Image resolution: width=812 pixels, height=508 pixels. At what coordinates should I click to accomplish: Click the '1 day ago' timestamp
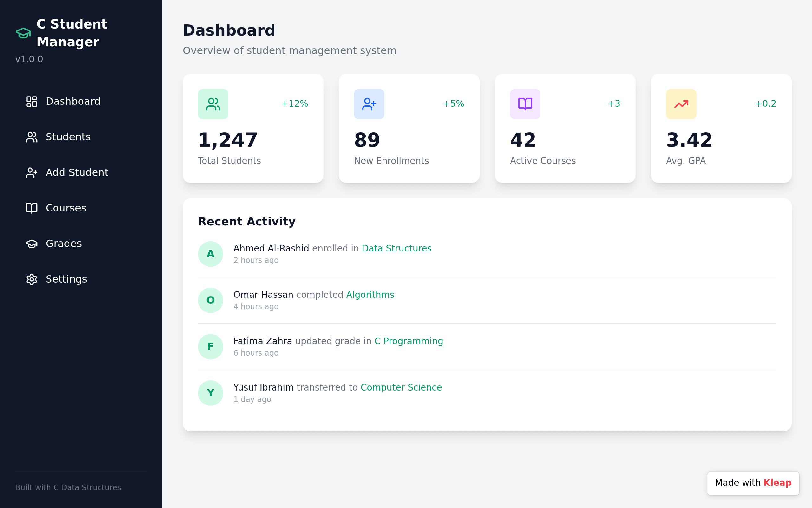pos(252,399)
